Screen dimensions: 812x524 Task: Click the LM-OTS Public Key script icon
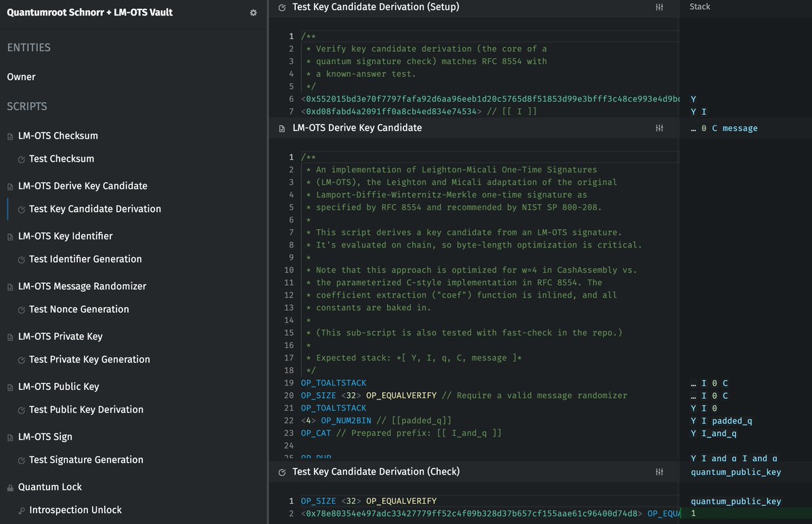click(x=10, y=387)
